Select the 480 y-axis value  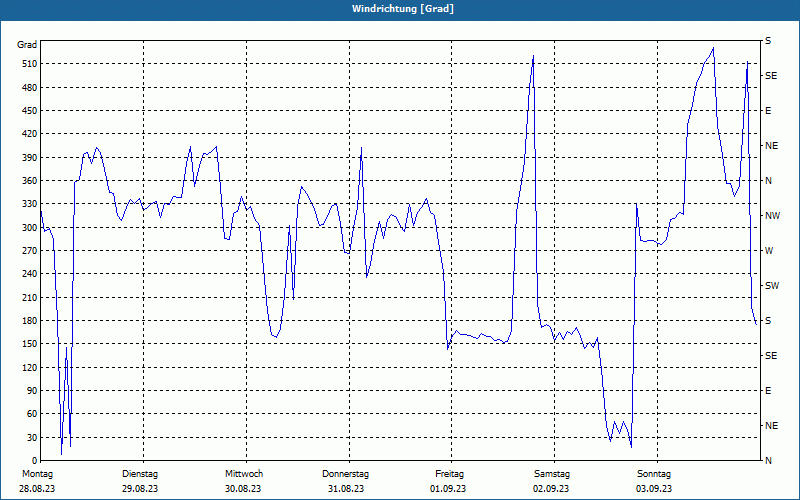tap(30, 88)
